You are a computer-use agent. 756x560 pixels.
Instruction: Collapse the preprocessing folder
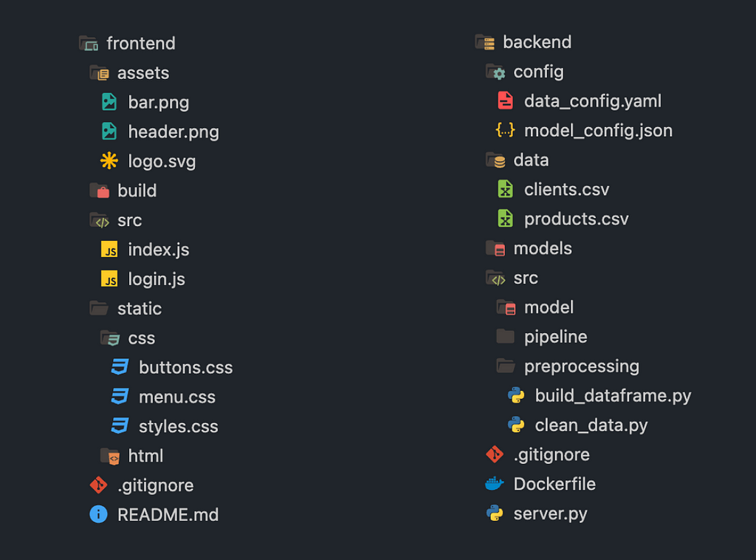point(568,366)
